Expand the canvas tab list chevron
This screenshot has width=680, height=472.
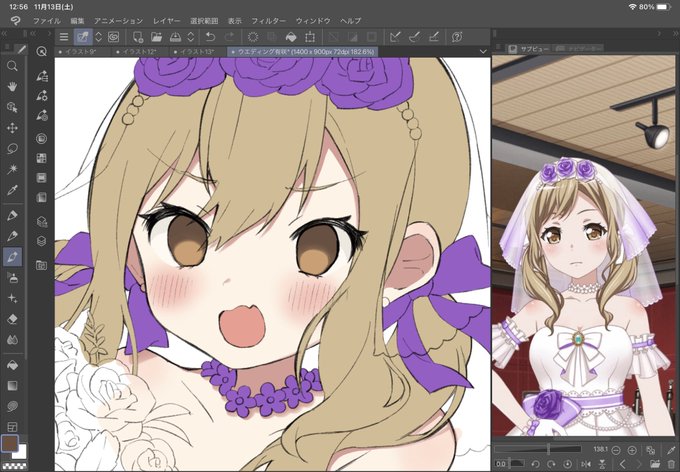[x=483, y=52]
